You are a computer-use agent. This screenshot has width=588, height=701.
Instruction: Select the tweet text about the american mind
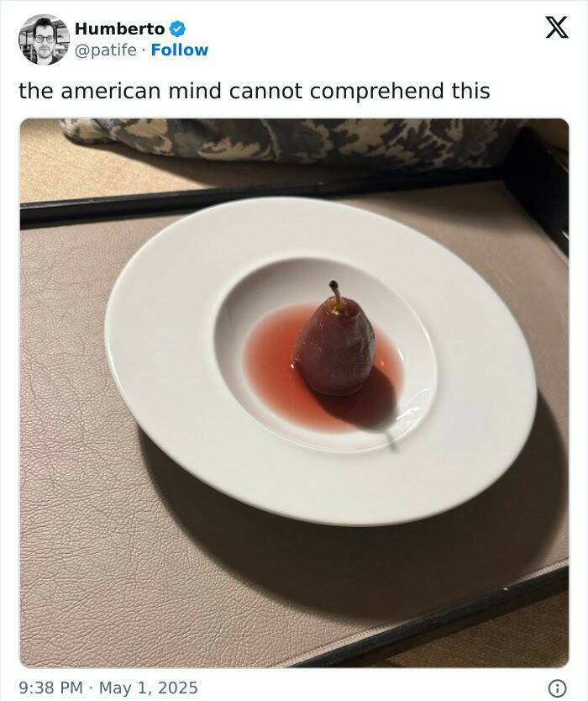[255, 91]
